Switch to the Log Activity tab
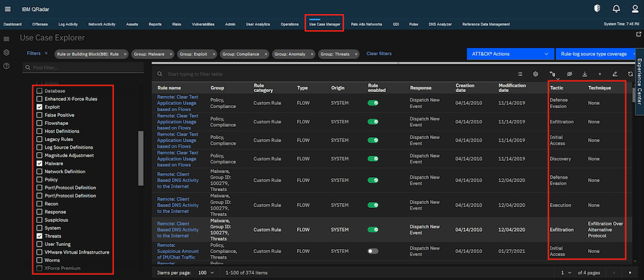The image size is (644, 280). (x=68, y=24)
